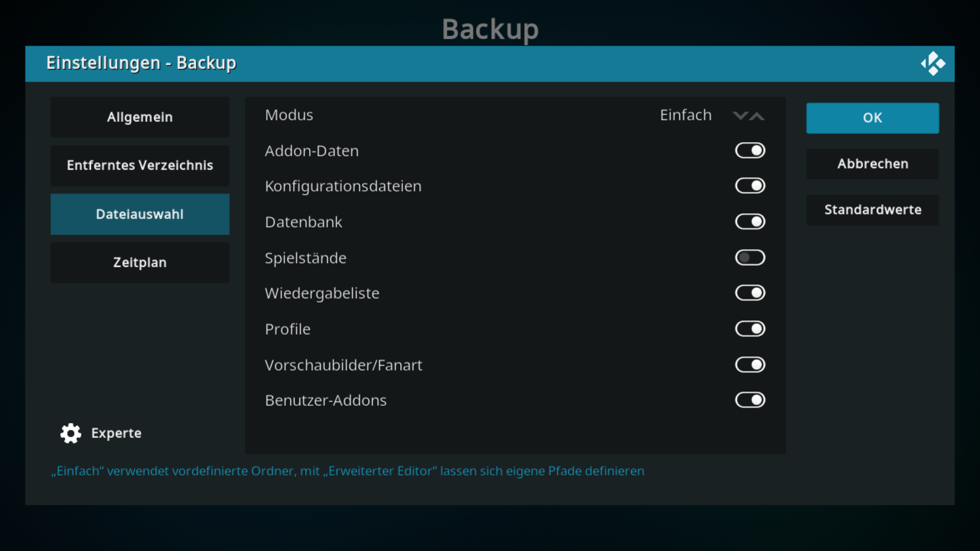Click the Experte gear icon
The width and height of the screenshot is (980, 551).
click(x=70, y=433)
